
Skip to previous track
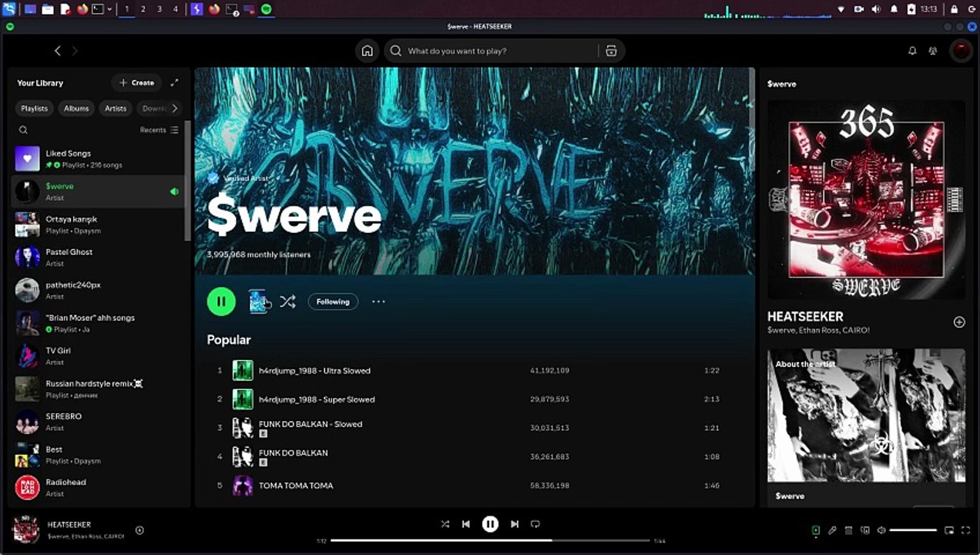pyautogui.click(x=466, y=524)
